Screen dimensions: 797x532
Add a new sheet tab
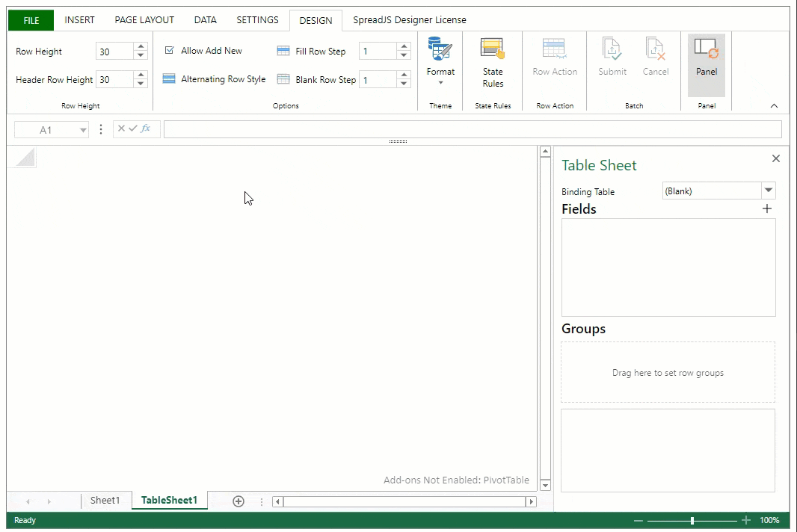tap(239, 501)
